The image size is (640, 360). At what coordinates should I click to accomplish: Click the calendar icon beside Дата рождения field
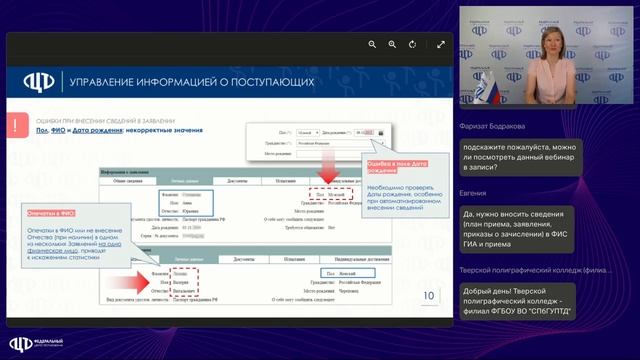pyautogui.click(x=380, y=133)
